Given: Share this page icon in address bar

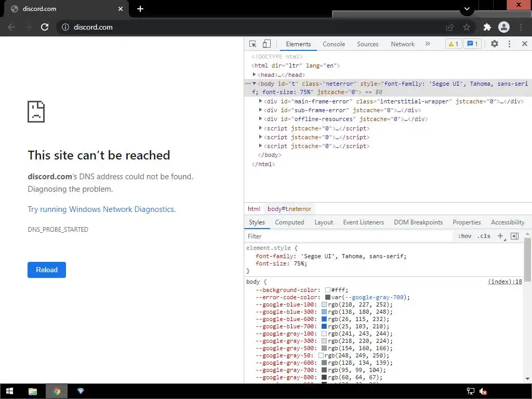Looking at the screenshot, I should pyautogui.click(x=450, y=27).
